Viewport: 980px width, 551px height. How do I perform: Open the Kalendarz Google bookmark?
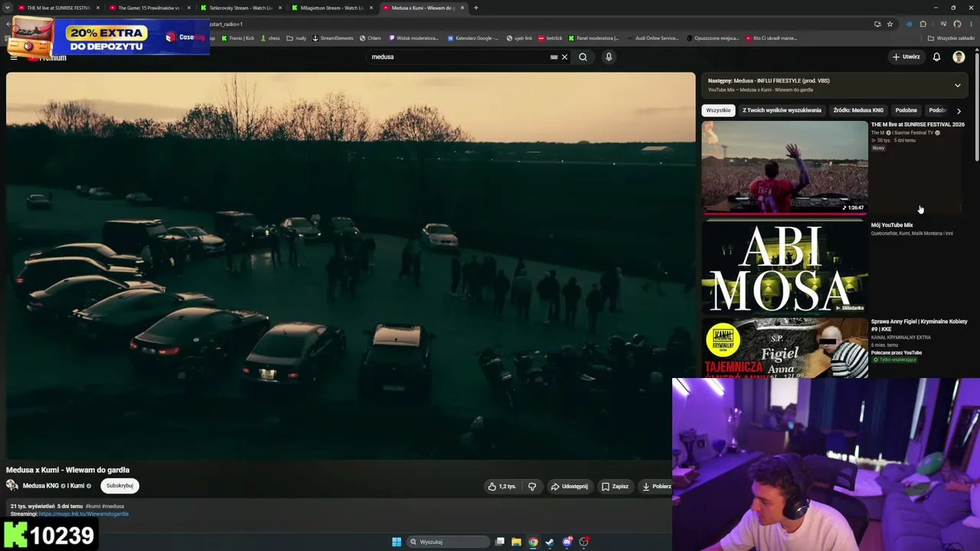(473, 37)
